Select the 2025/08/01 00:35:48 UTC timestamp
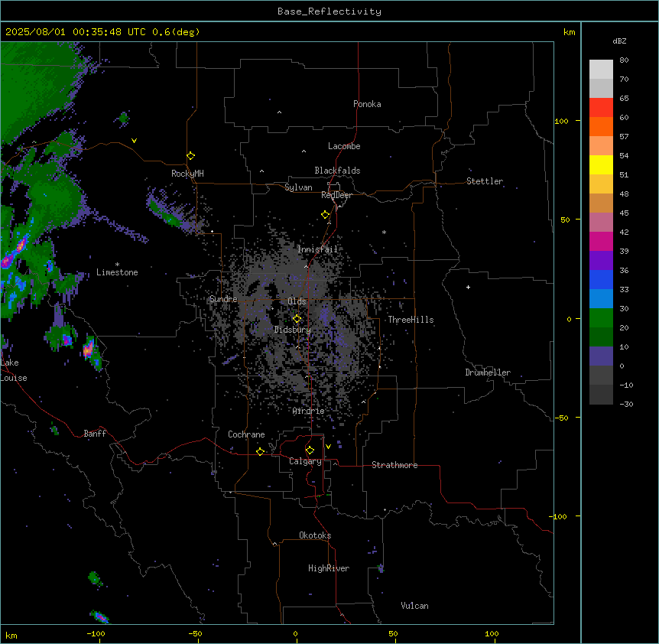 click(76, 32)
